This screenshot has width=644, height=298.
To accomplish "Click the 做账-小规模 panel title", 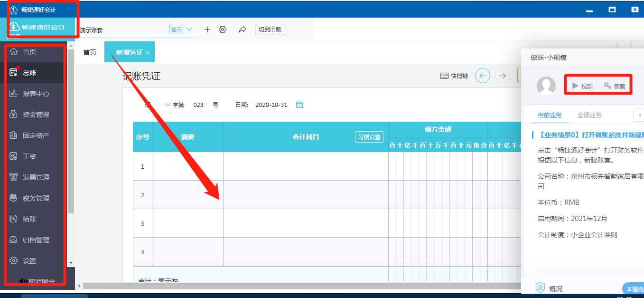I will (x=549, y=58).
